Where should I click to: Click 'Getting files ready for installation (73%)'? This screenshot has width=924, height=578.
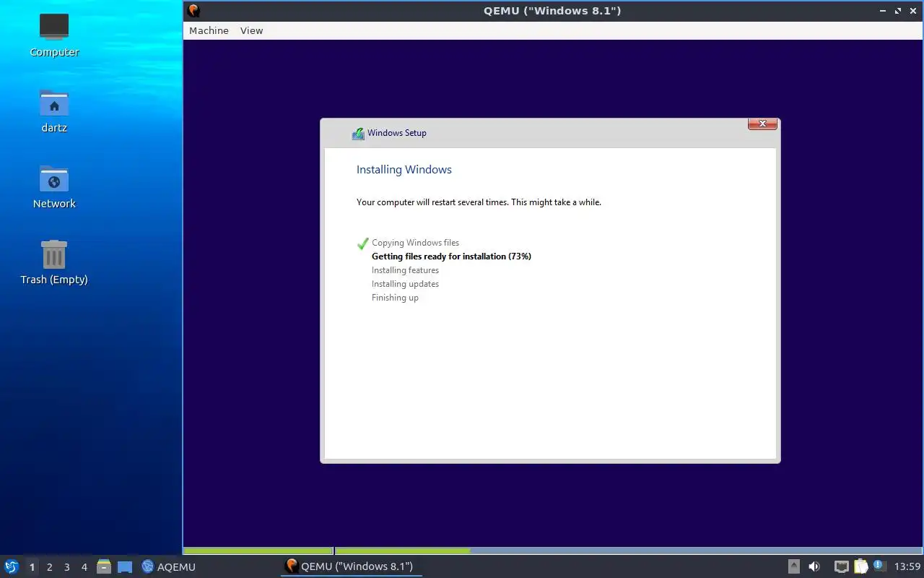(451, 256)
